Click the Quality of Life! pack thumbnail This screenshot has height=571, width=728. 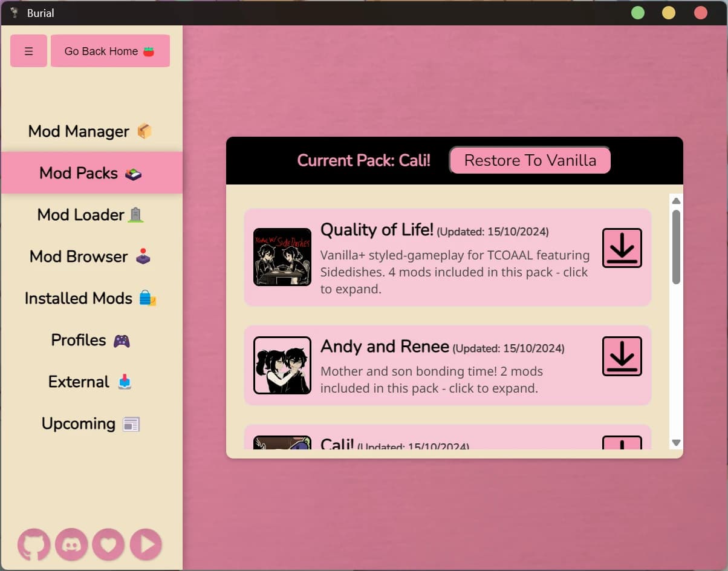pyautogui.click(x=282, y=257)
